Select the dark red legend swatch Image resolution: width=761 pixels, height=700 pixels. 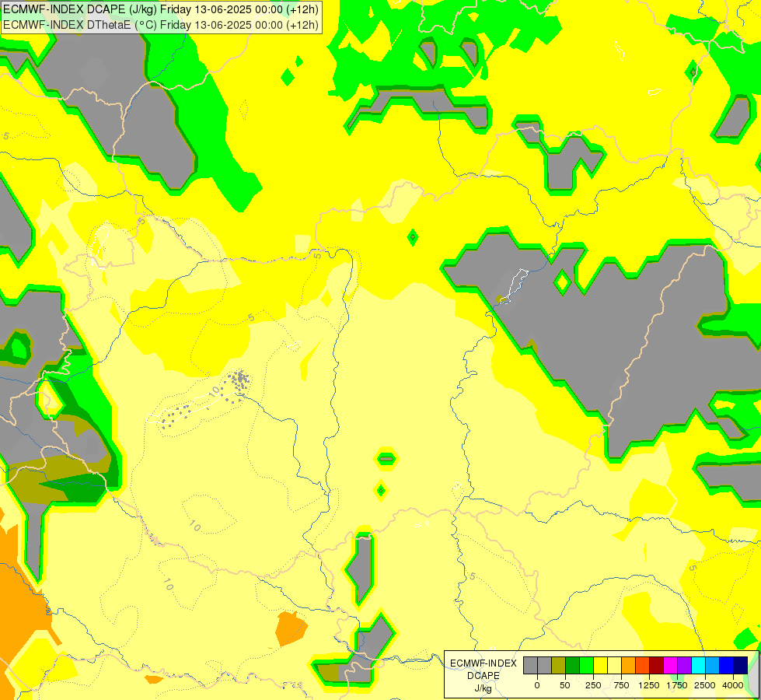click(x=657, y=666)
